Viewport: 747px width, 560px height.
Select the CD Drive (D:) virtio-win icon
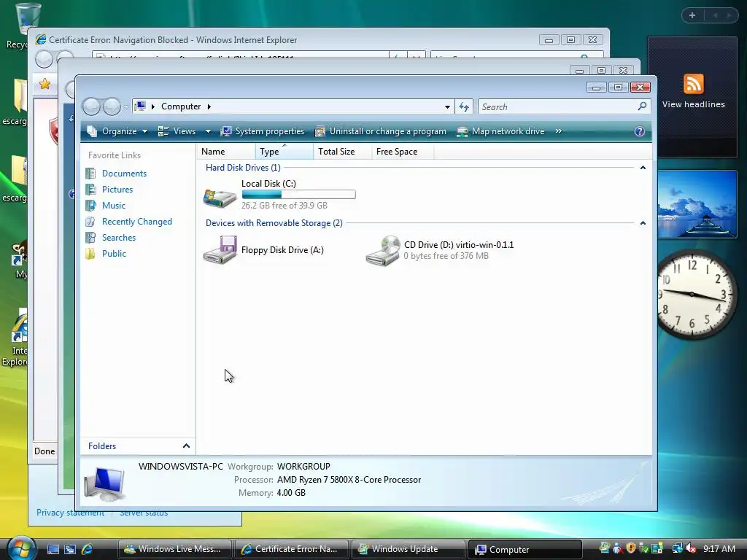point(382,251)
